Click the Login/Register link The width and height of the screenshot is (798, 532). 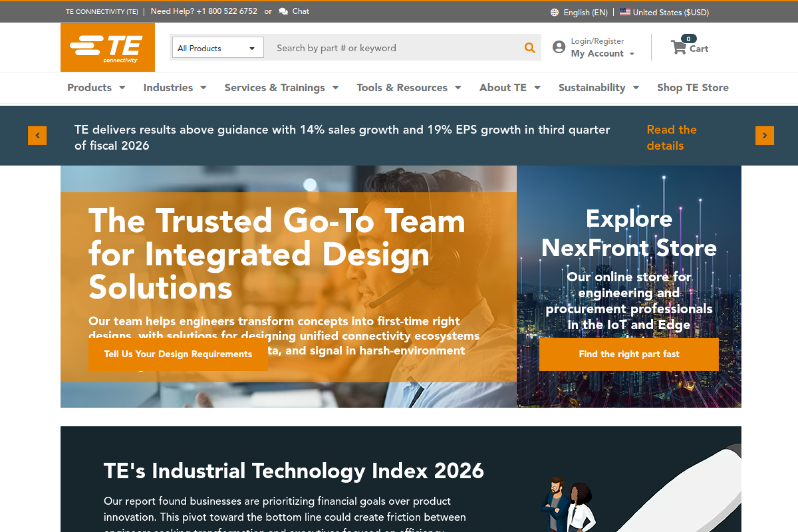tap(597, 41)
